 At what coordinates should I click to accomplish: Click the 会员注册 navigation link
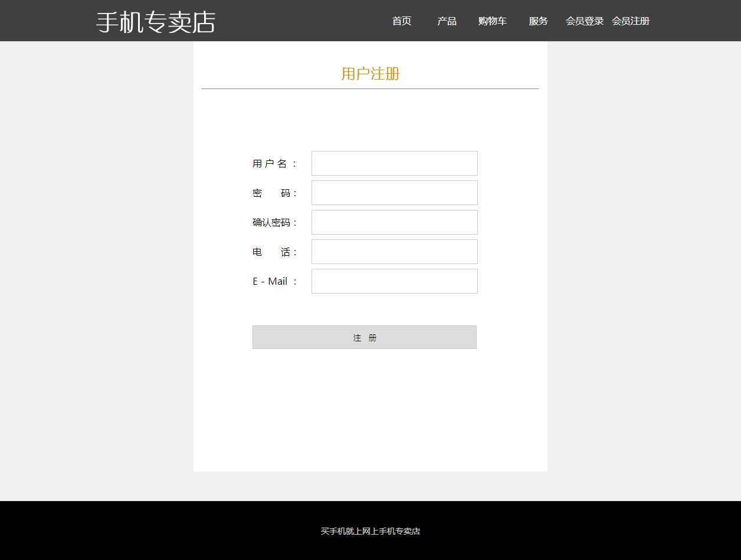click(x=630, y=21)
